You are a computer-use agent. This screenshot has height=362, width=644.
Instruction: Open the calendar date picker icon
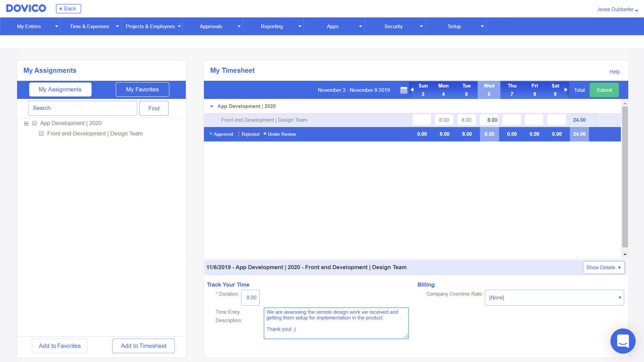404,90
